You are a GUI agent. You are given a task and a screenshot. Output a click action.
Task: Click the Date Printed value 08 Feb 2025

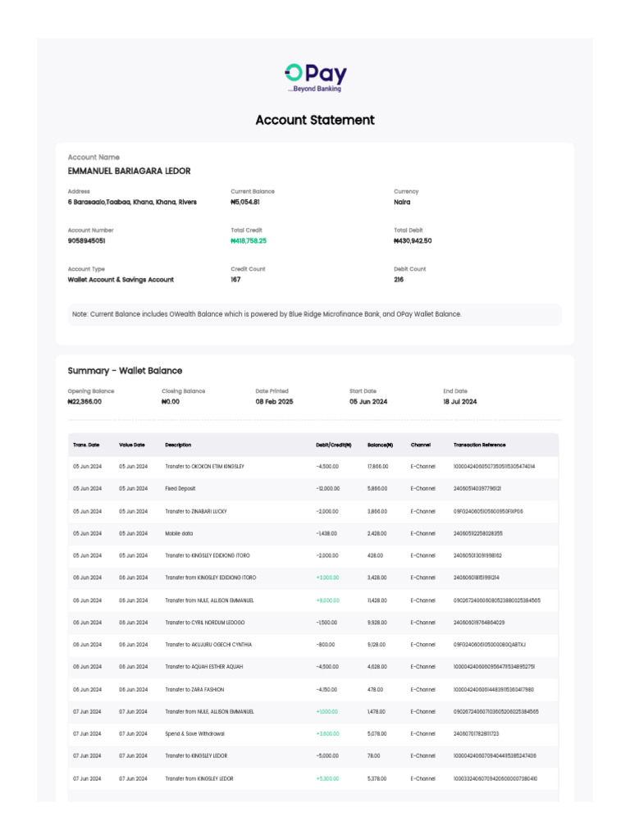coord(272,402)
